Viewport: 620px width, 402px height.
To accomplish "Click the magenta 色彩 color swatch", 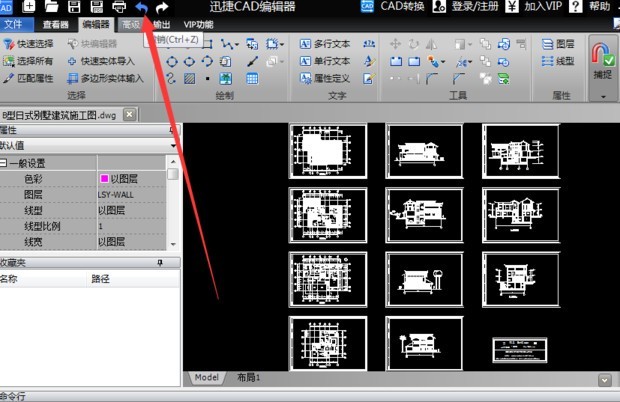I will (x=104, y=179).
